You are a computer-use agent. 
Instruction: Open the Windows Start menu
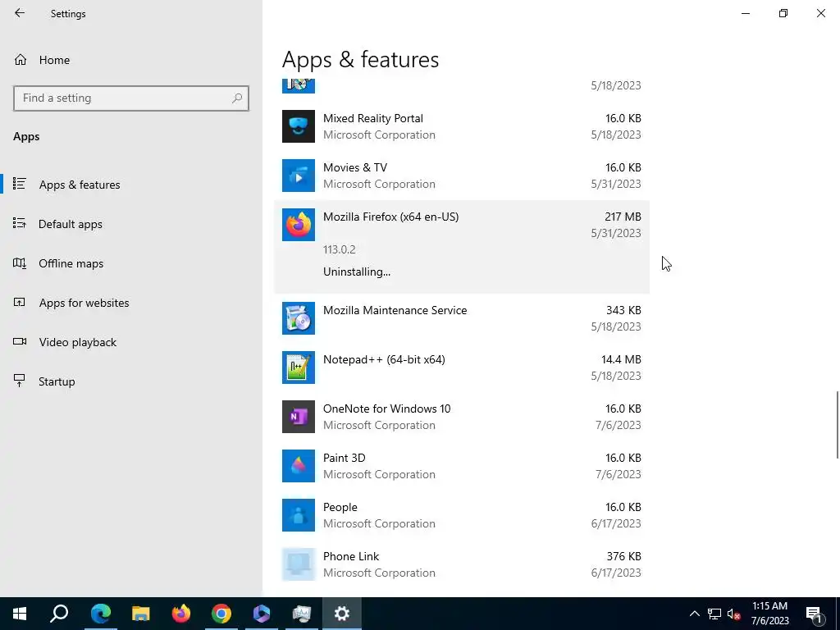click(20, 614)
